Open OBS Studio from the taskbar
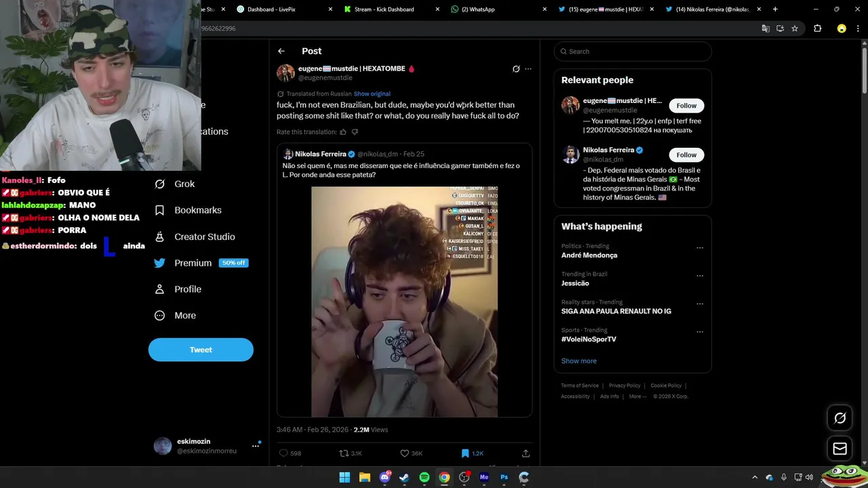 (464, 477)
